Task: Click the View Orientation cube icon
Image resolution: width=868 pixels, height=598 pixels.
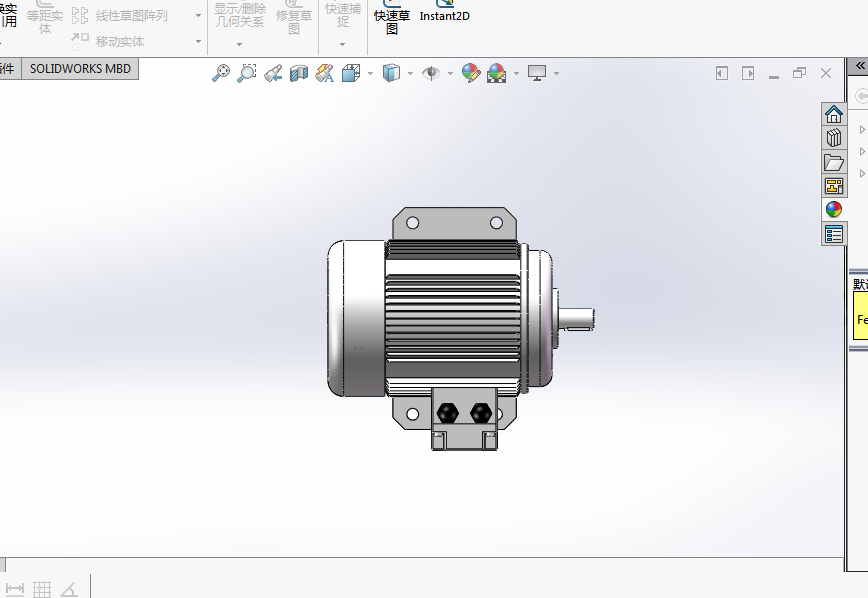Action: coord(351,73)
